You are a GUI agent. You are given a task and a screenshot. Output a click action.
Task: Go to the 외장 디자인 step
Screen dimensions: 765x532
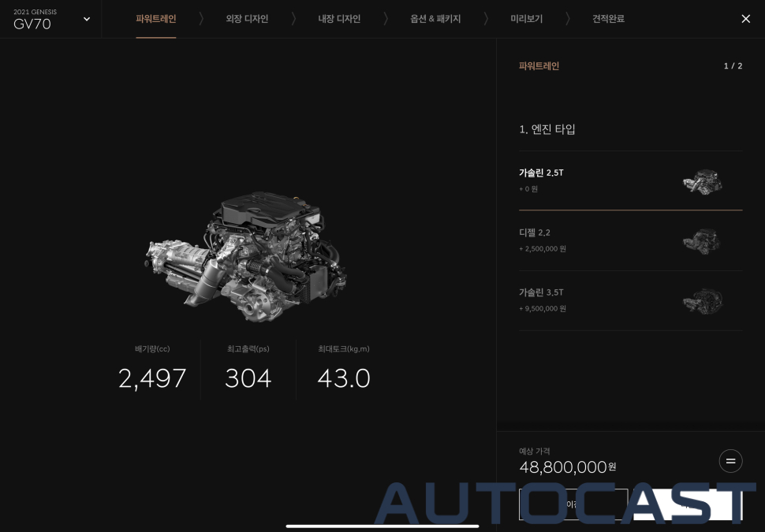pyautogui.click(x=247, y=19)
